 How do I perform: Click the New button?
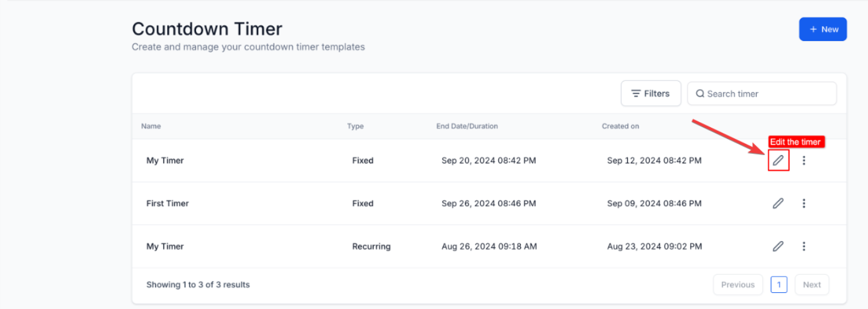click(x=823, y=29)
